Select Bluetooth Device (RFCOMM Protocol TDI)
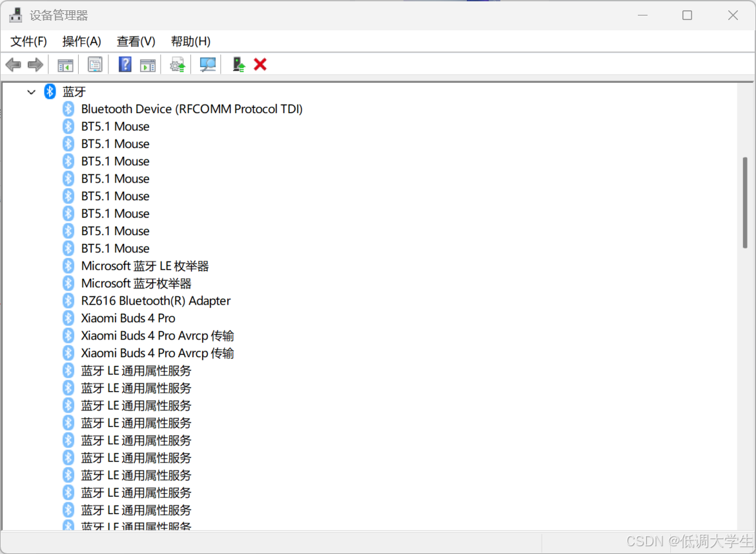Image resolution: width=756 pixels, height=554 pixels. (x=192, y=109)
